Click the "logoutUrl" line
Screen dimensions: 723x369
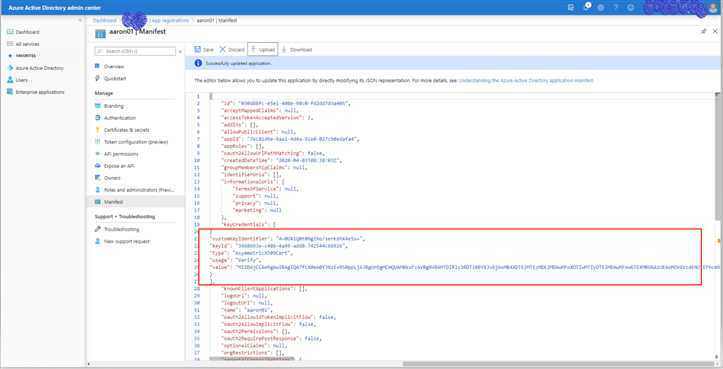(247, 303)
